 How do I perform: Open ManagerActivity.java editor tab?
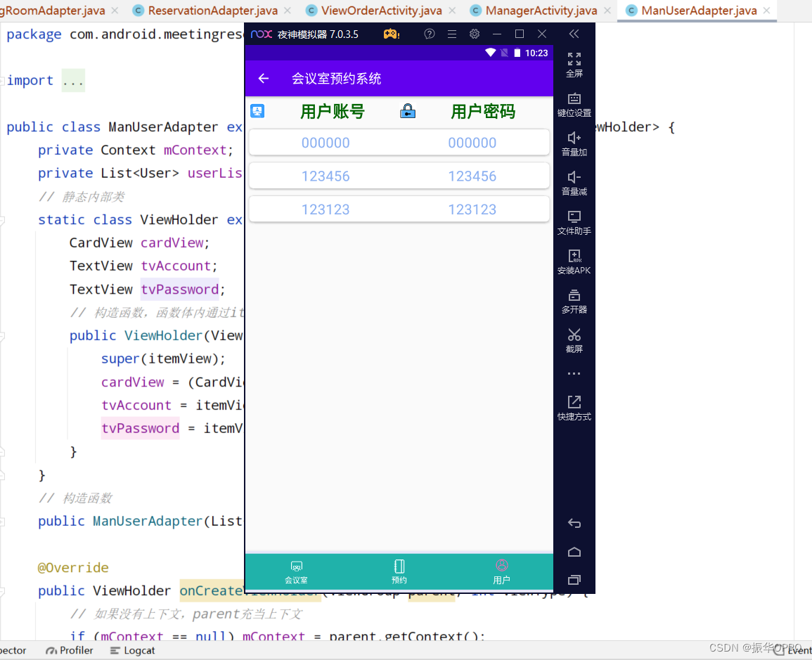[x=541, y=11]
